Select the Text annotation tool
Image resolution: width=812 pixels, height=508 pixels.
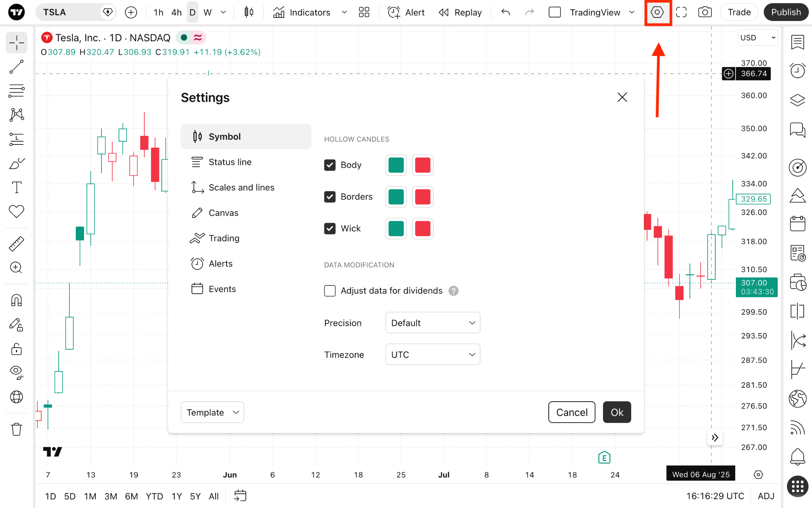point(16,187)
